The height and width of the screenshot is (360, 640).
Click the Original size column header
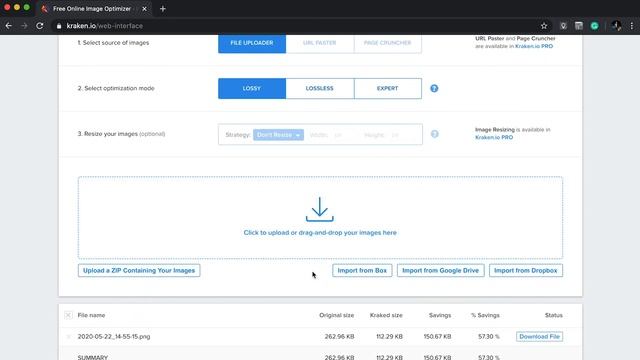tap(336, 315)
